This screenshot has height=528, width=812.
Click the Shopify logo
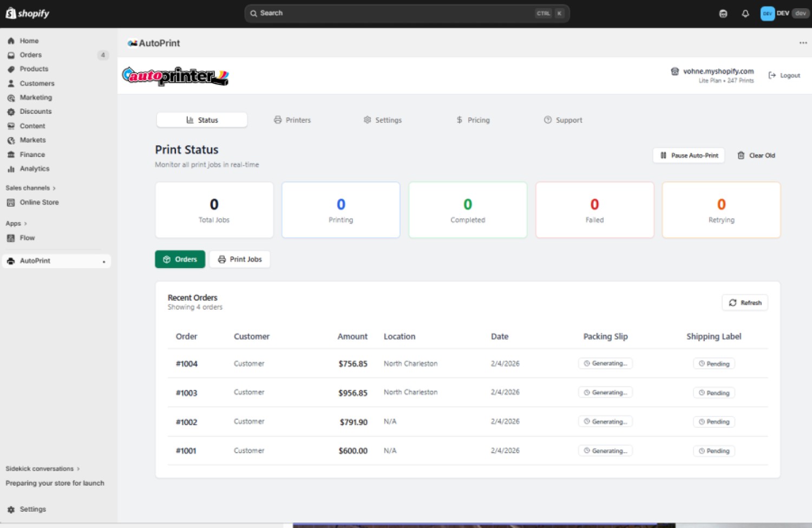coord(28,14)
